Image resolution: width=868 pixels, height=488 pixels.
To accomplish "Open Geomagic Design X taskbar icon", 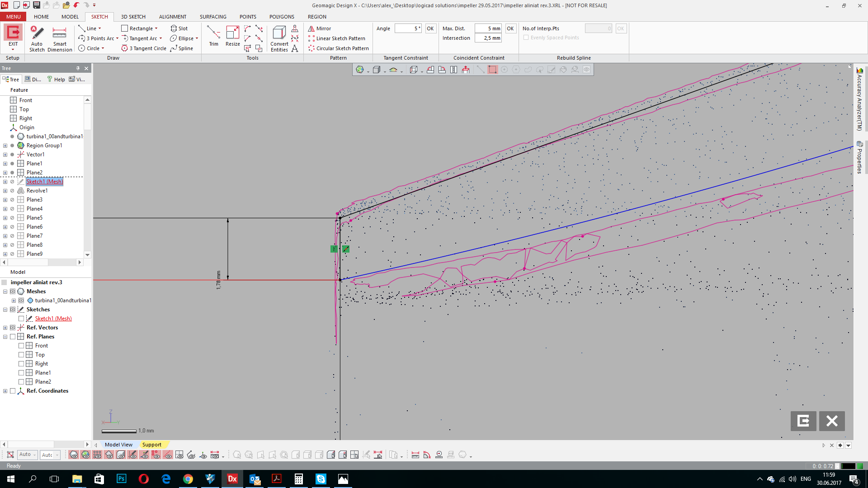I will pyautogui.click(x=232, y=479).
